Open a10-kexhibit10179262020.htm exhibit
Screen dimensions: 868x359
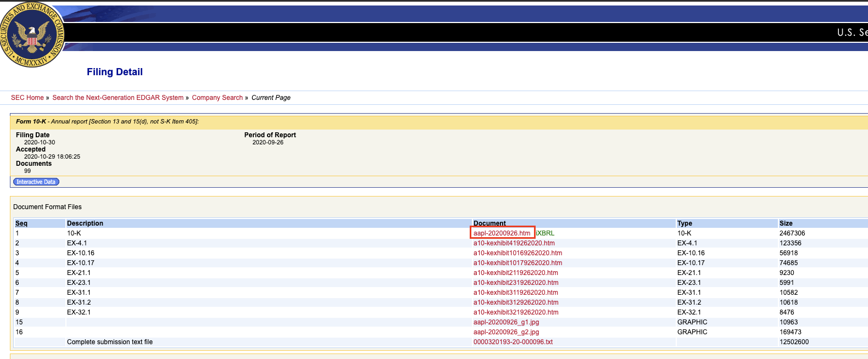[518, 263]
